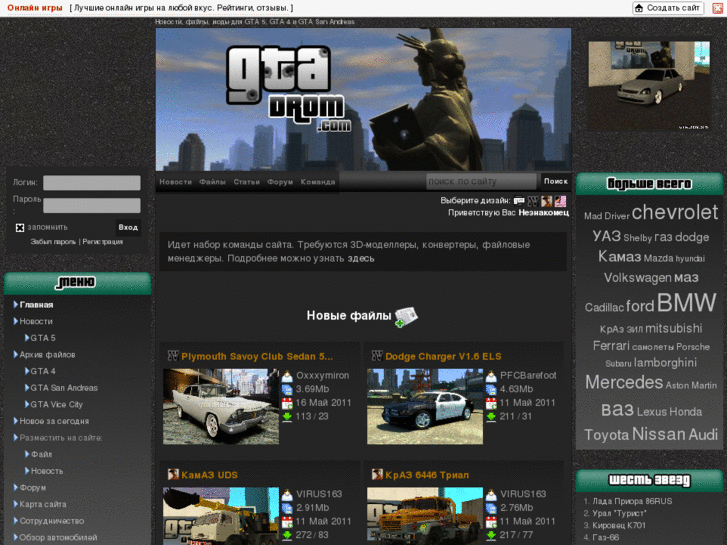
Task: Open Карта сайта menu item
Action: (x=43, y=504)
